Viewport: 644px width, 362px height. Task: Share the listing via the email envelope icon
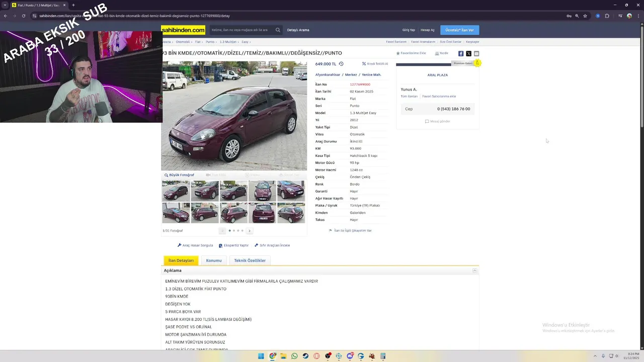(x=476, y=53)
